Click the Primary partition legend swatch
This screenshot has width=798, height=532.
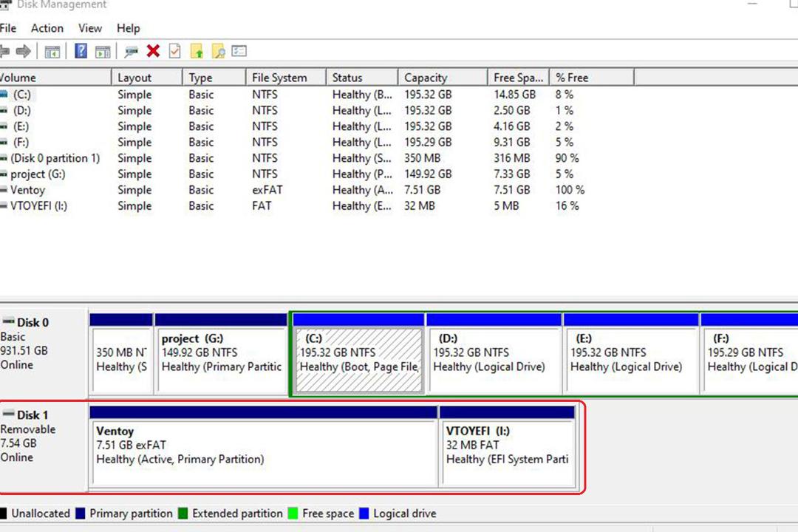[x=80, y=514]
